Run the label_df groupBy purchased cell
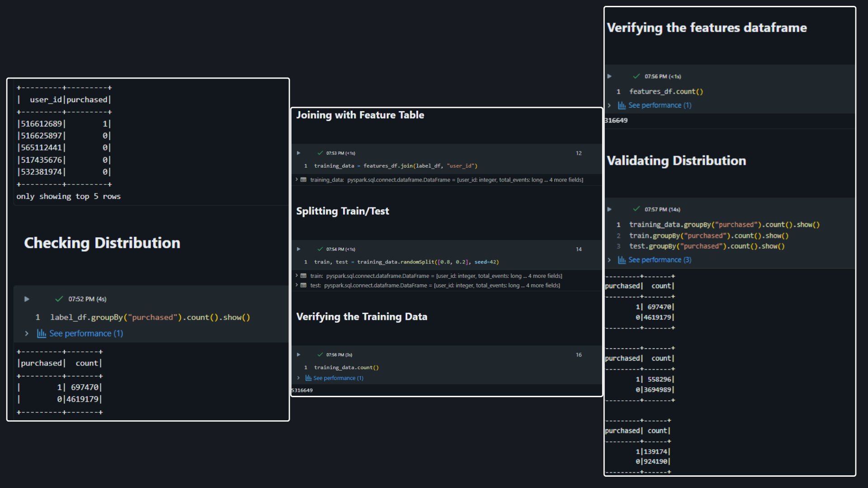Screen dimensions: 868x488 click(27, 299)
